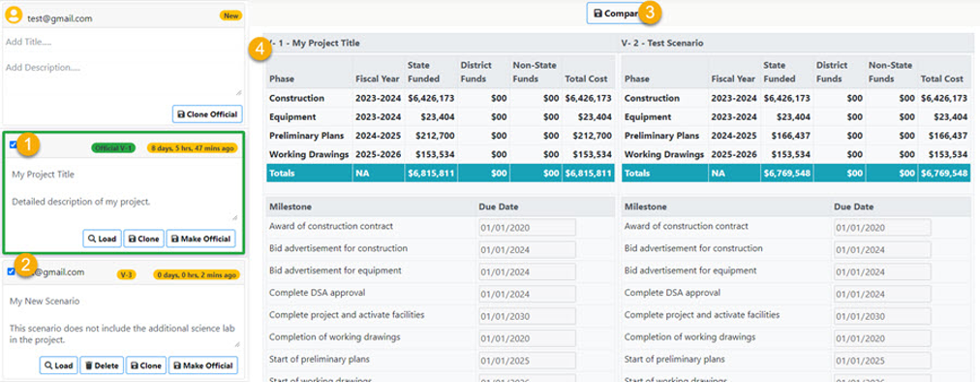Delete the My New Scenario card
This screenshot has width=980, height=383.
coord(102,366)
